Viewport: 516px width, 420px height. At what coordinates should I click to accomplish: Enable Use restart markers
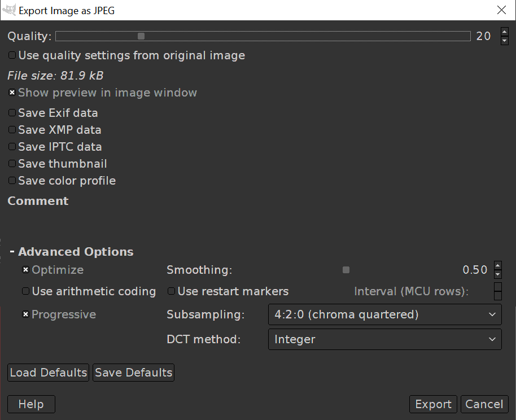(172, 291)
